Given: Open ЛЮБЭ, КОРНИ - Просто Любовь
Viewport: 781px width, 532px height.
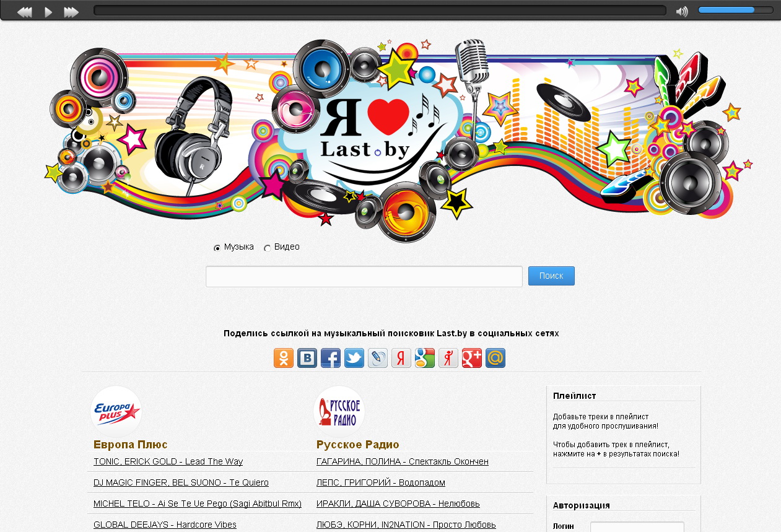Looking at the screenshot, I should (406, 525).
